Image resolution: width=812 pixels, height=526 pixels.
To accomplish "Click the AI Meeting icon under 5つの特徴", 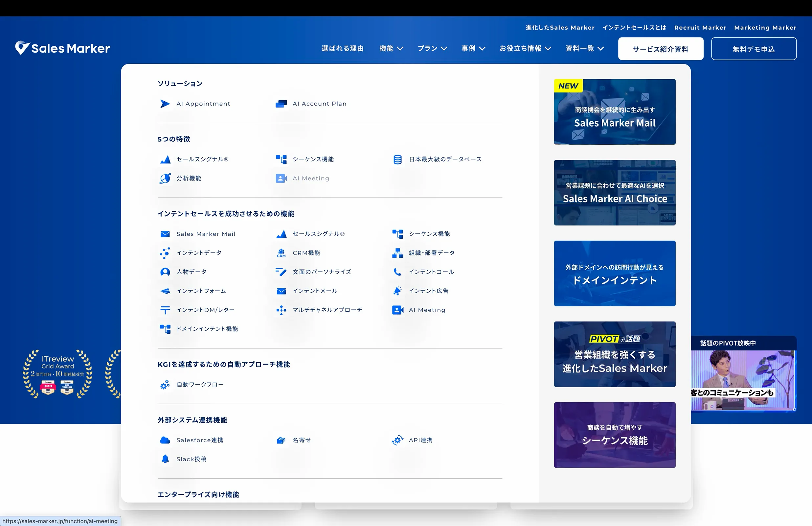I will pos(281,178).
